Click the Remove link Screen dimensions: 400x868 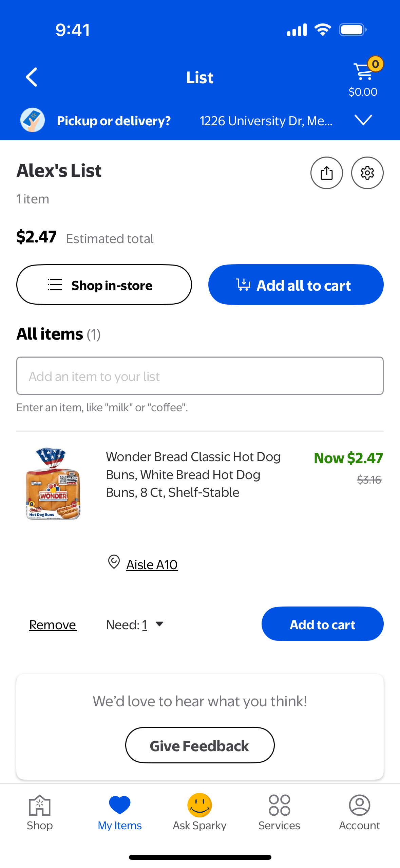click(53, 625)
